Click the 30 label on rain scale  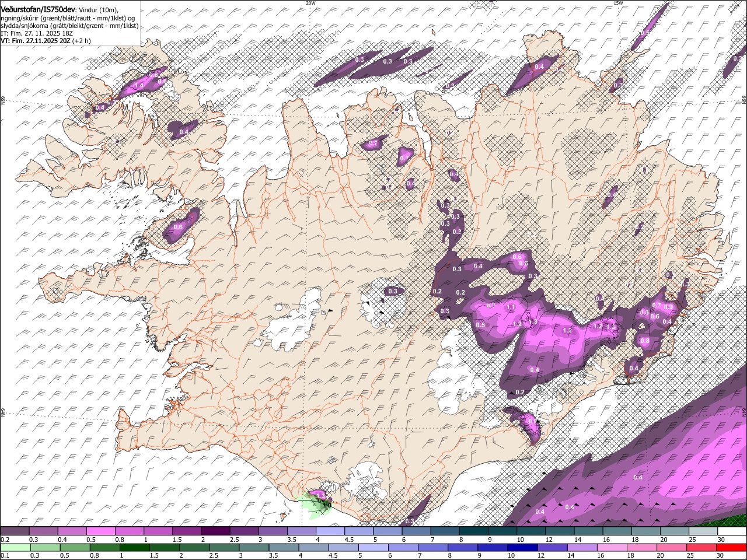pyautogui.click(x=721, y=556)
